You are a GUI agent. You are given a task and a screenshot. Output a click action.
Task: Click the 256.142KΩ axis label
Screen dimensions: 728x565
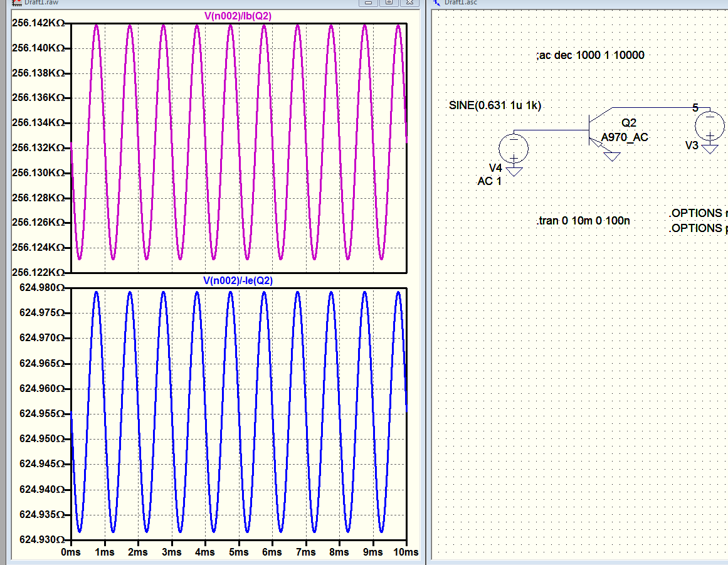(x=38, y=23)
